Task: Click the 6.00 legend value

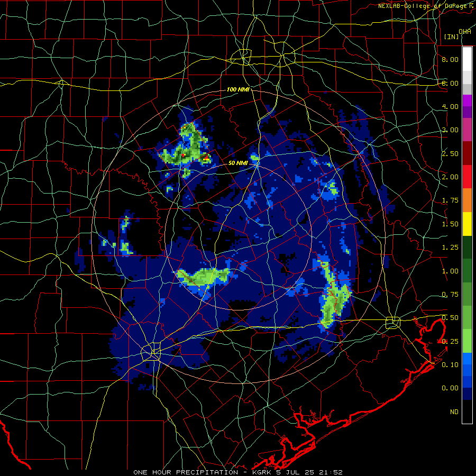Action: tap(450, 83)
